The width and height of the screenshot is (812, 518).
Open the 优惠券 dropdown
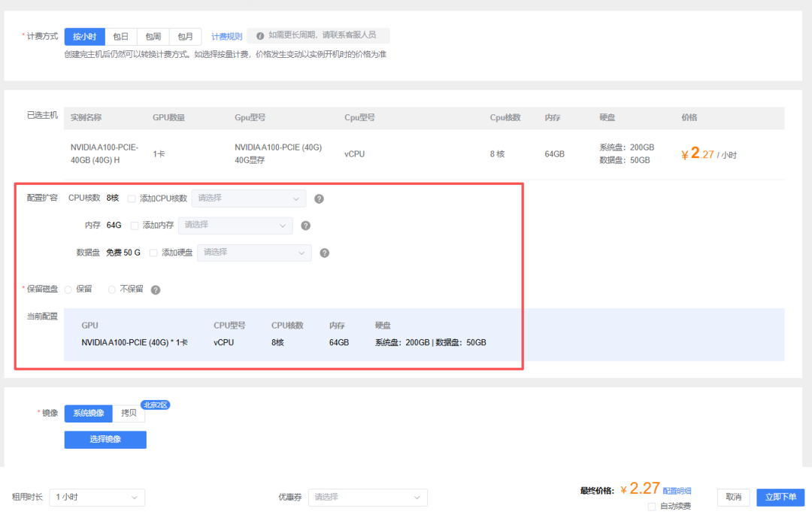[x=368, y=497]
